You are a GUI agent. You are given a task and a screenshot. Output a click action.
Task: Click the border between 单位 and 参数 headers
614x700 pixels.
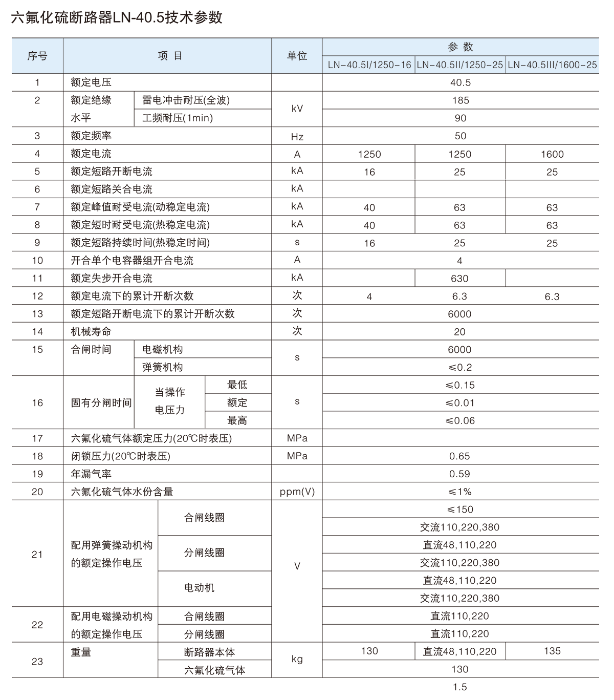(x=322, y=56)
